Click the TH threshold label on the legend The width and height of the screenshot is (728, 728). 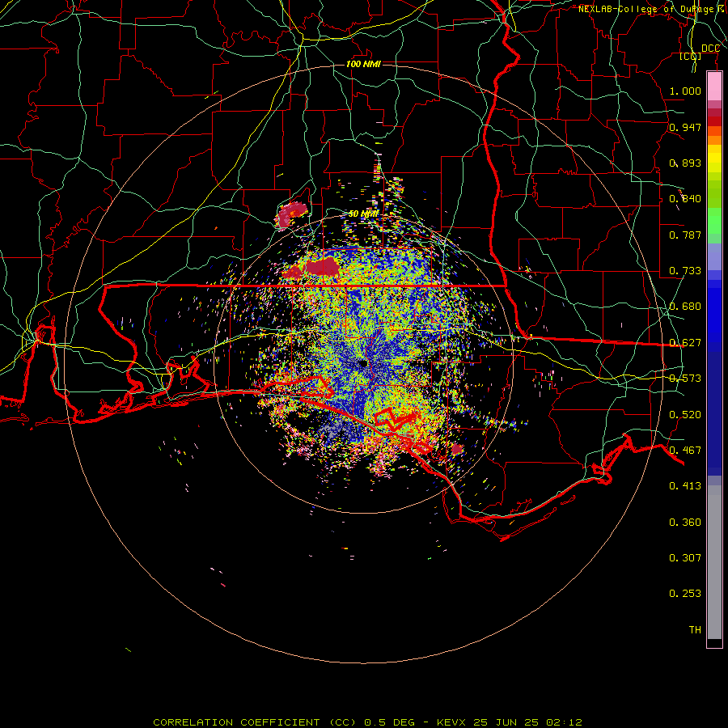click(x=695, y=630)
